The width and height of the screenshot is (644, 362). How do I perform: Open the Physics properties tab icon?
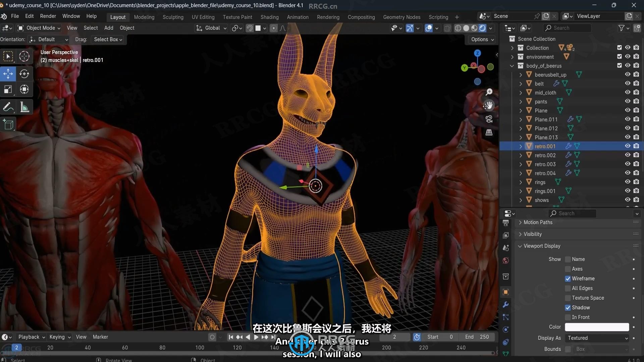coord(506,329)
